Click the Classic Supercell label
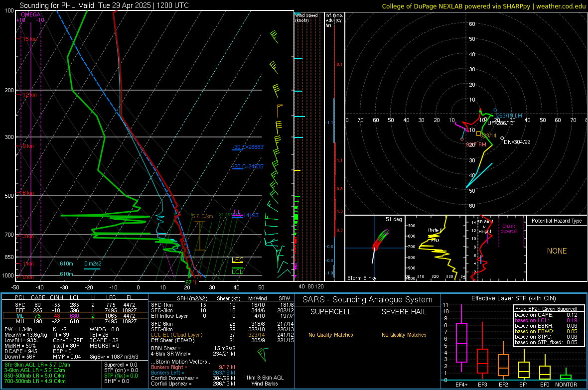The height and width of the screenshot is (390, 588). pos(509,229)
